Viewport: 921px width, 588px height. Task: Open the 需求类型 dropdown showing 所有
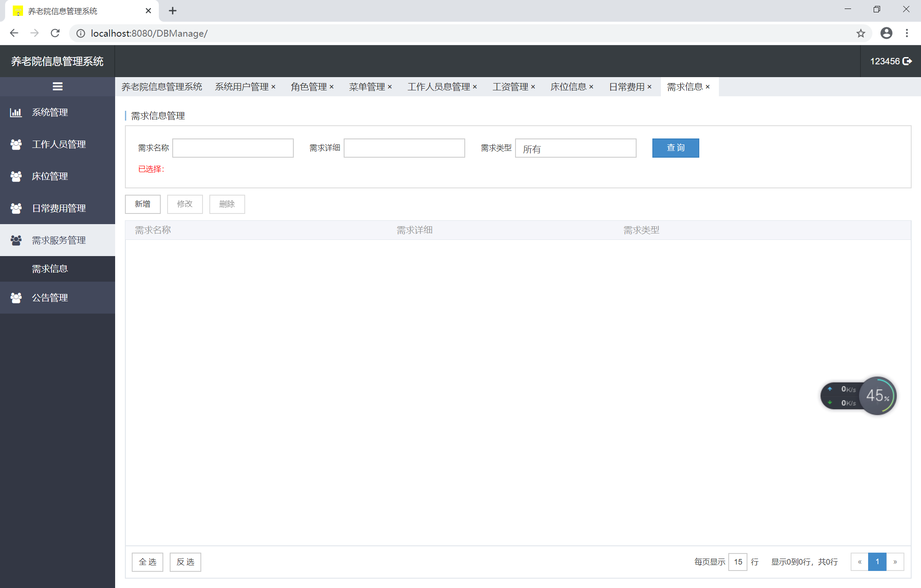575,148
